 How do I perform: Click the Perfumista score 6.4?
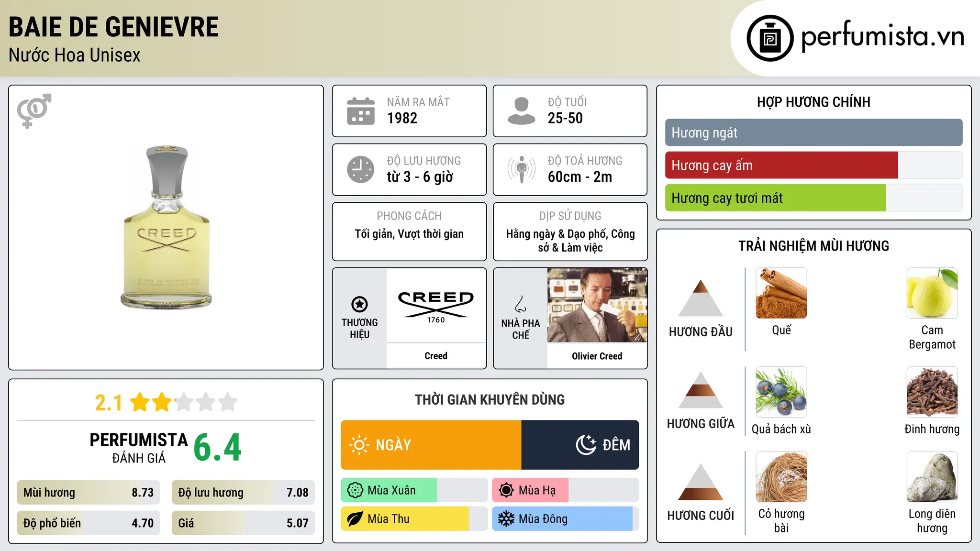coord(218,448)
